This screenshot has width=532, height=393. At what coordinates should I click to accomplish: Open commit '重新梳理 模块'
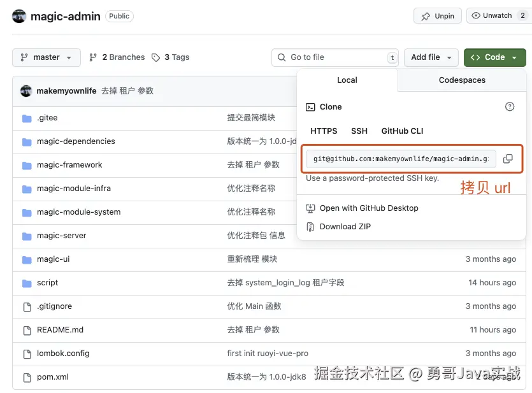point(252,259)
